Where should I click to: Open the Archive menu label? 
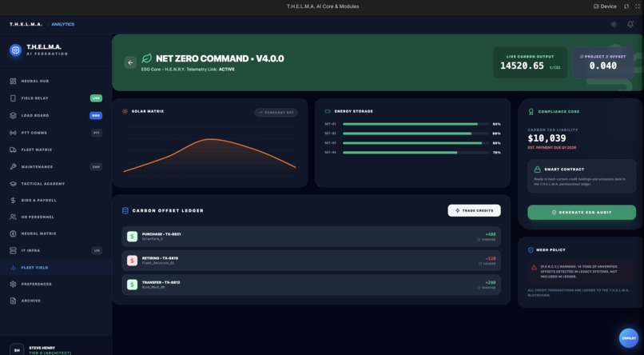[x=31, y=301]
